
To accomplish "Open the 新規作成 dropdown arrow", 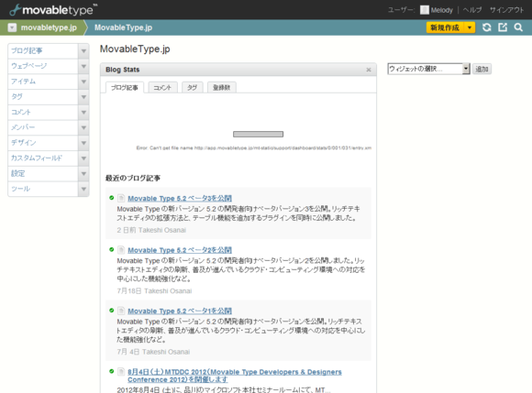I will coord(470,27).
